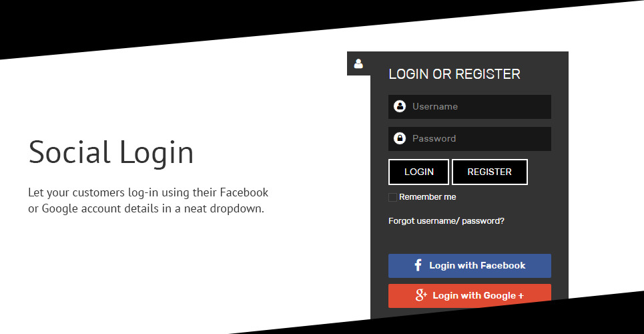This screenshot has width=644, height=334.
Task: Focus the Username input field
Action: point(470,107)
